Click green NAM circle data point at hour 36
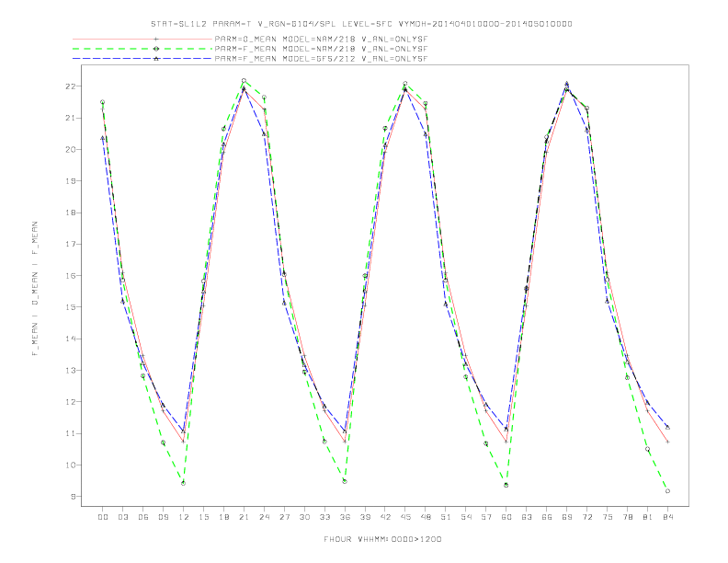 (345, 481)
